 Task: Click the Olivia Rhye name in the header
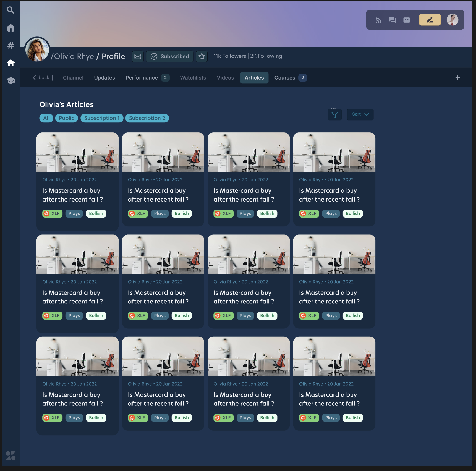click(74, 56)
